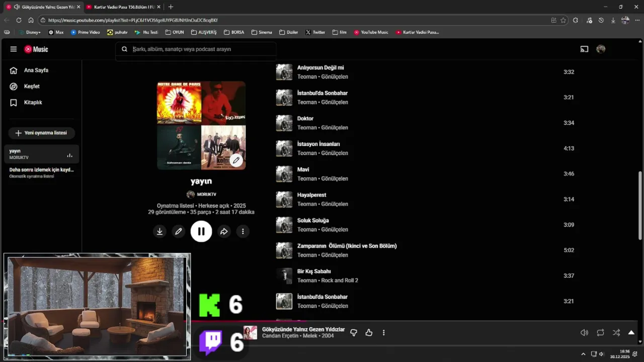Click the browser address bar URL
The height and width of the screenshot is (362, 644).
pyautogui.click(x=133, y=20)
